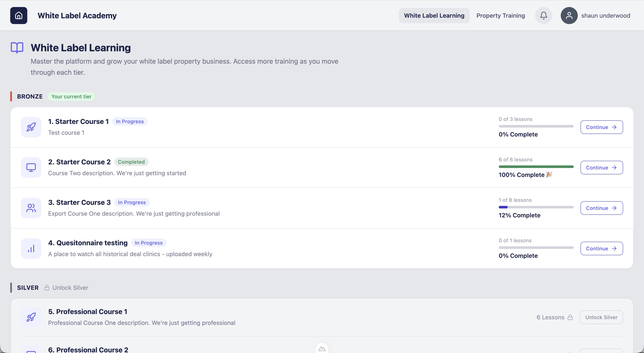Open the '2. Starter Course 2' title
Screen dimensions: 644x353
point(79,162)
